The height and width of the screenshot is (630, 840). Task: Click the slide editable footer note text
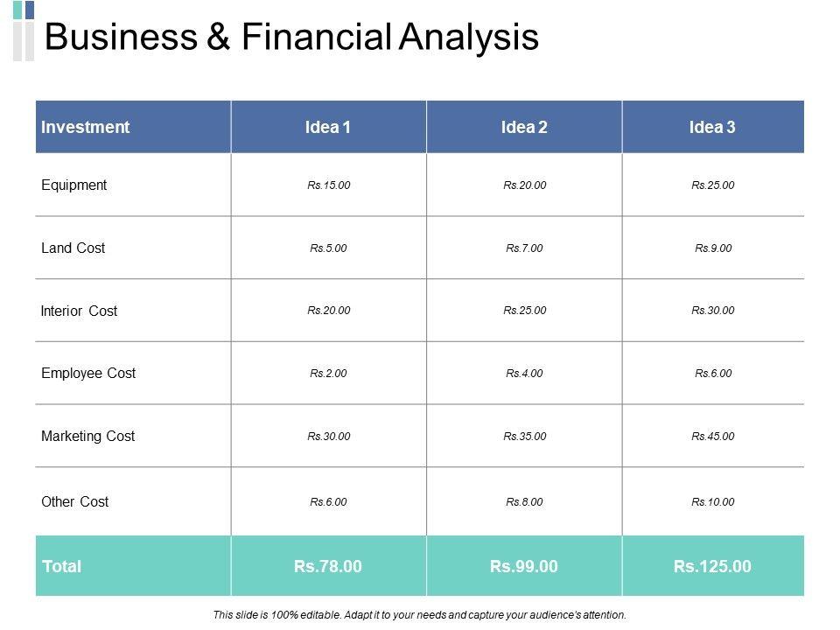[420, 614]
